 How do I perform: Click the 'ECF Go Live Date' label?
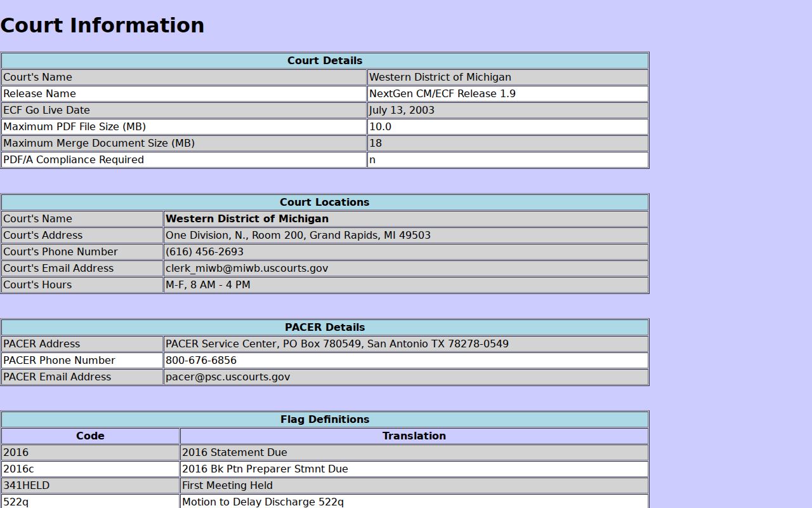pyautogui.click(x=46, y=110)
